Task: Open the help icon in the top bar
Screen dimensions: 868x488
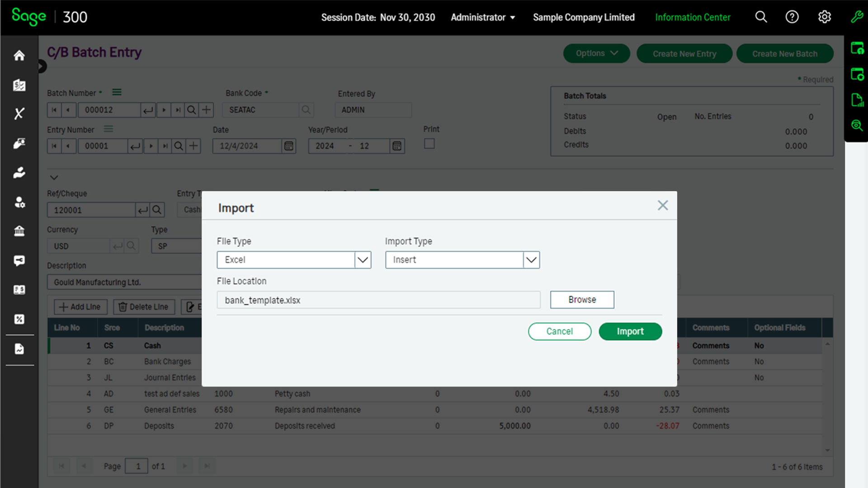Action: (792, 17)
